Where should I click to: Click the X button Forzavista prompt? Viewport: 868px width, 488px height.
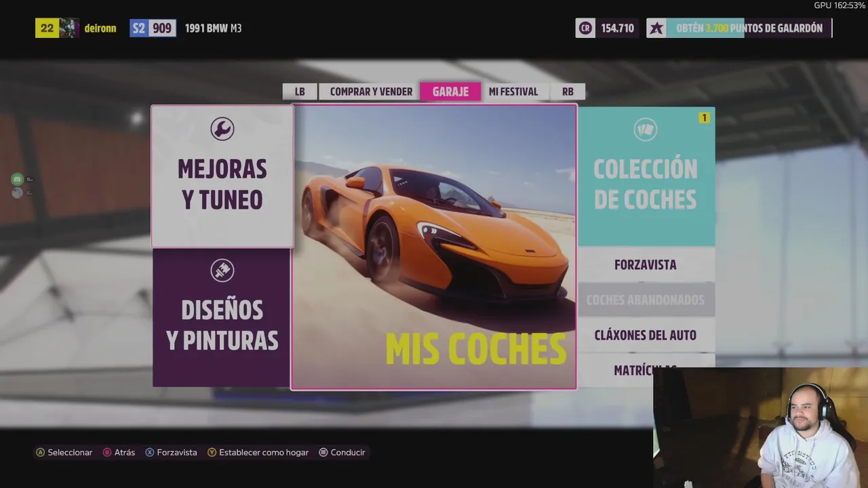172,452
